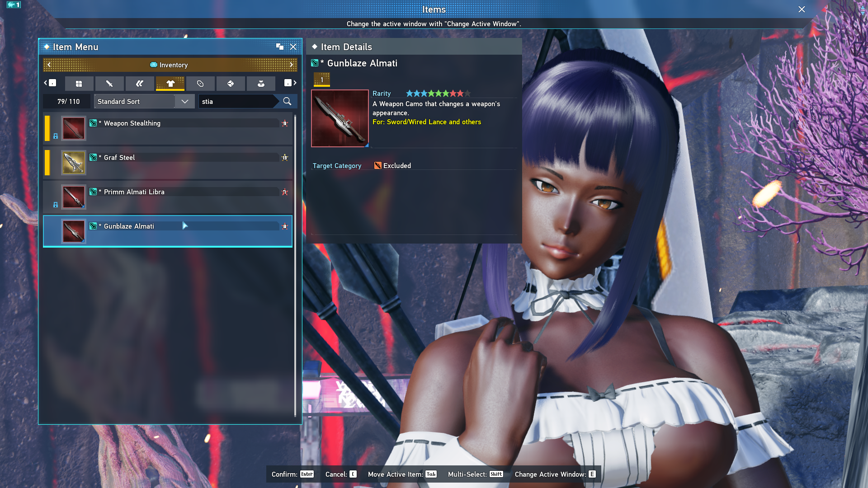This screenshot has height=488, width=868.
Task: Click the Weapon Stealthing rarity star badge
Action: (x=285, y=123)
